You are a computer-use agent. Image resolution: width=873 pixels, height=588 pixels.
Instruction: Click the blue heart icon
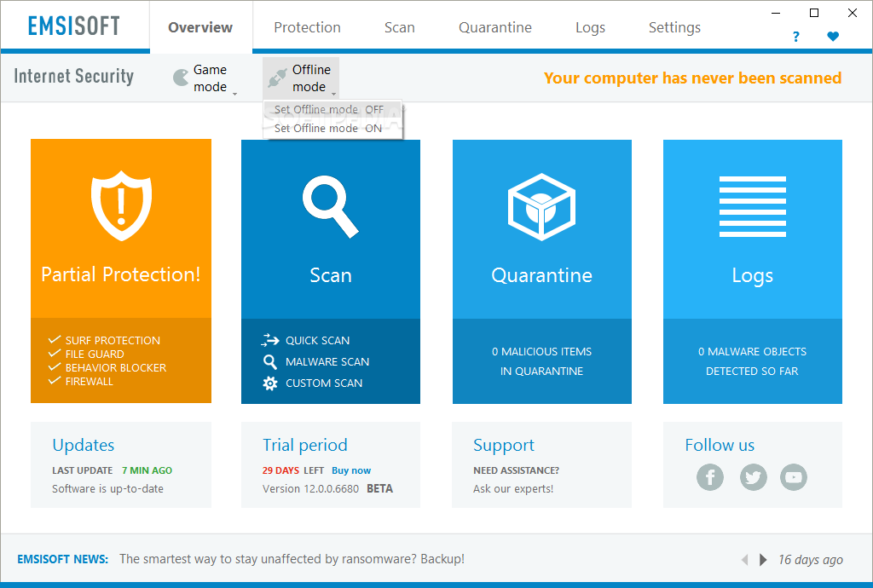[833, 36]
